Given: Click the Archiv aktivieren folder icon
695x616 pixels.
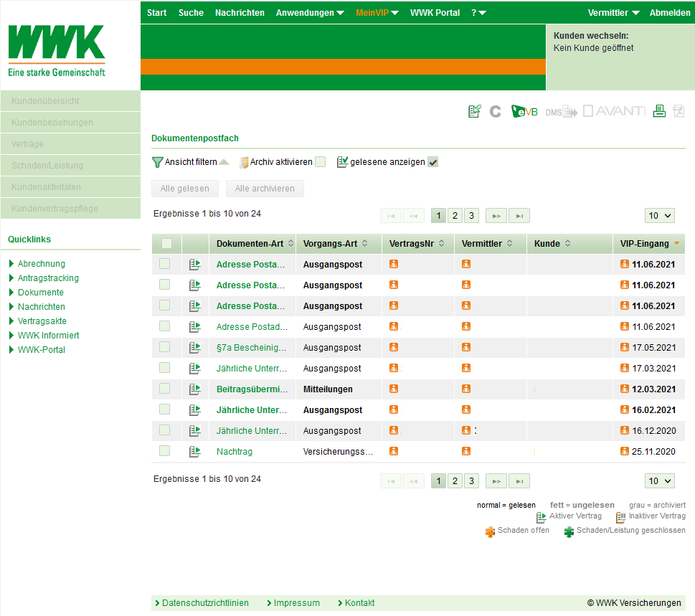Looking at the screenshot, I should 244,163.
